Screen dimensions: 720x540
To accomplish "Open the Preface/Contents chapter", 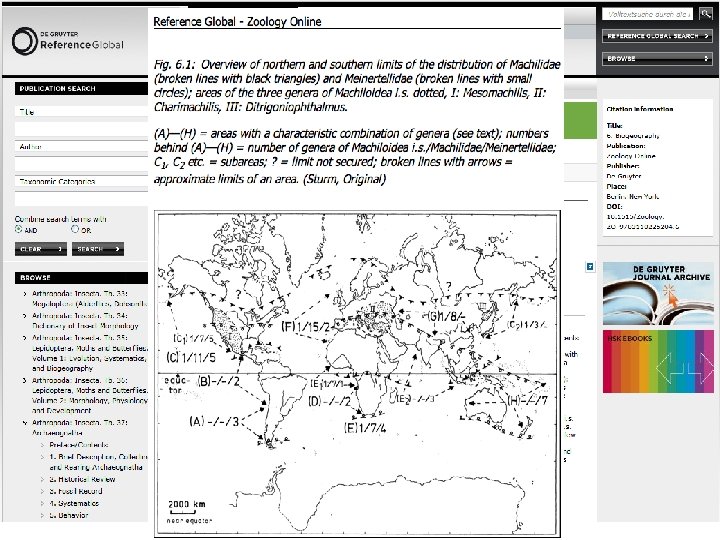I will [79, 444].
